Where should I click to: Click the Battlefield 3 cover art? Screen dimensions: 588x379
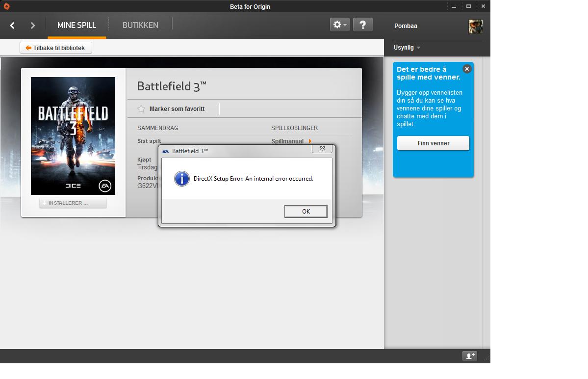coord(73,136)
